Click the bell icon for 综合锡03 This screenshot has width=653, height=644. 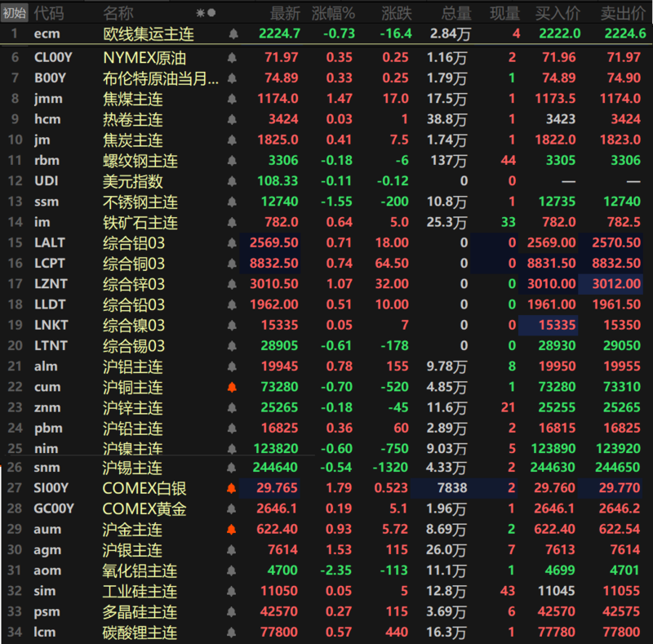[232, 346]
